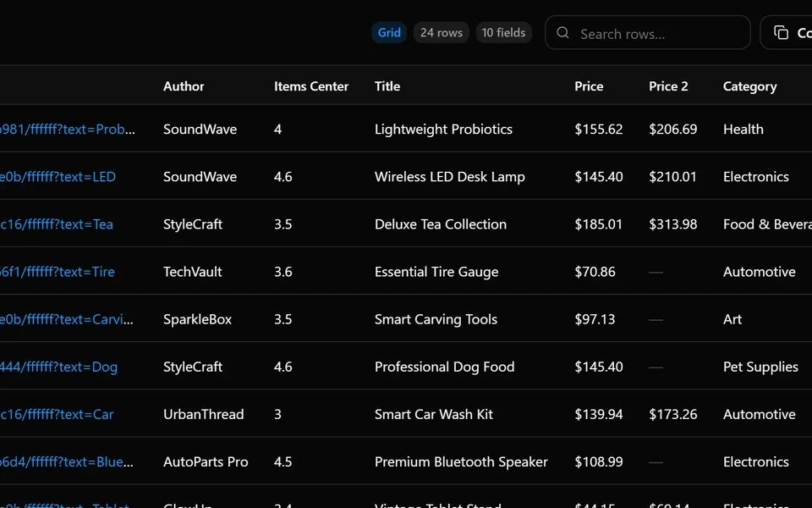Click the Lightweight Probiotics title cell

(443, 129)
